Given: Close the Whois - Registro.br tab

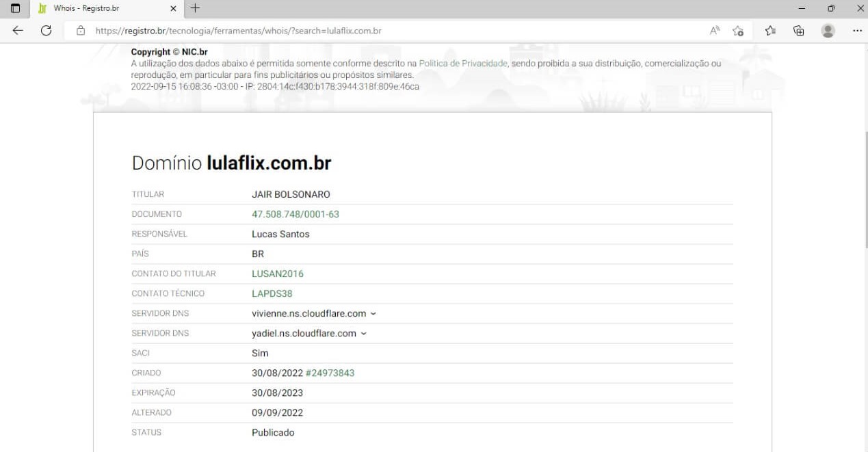Looking at the screenshot, I should click(x=173, y=8).
